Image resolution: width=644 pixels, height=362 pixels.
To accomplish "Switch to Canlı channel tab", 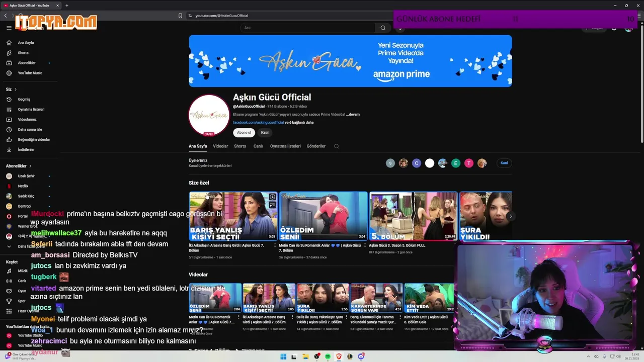I will 258,146.
